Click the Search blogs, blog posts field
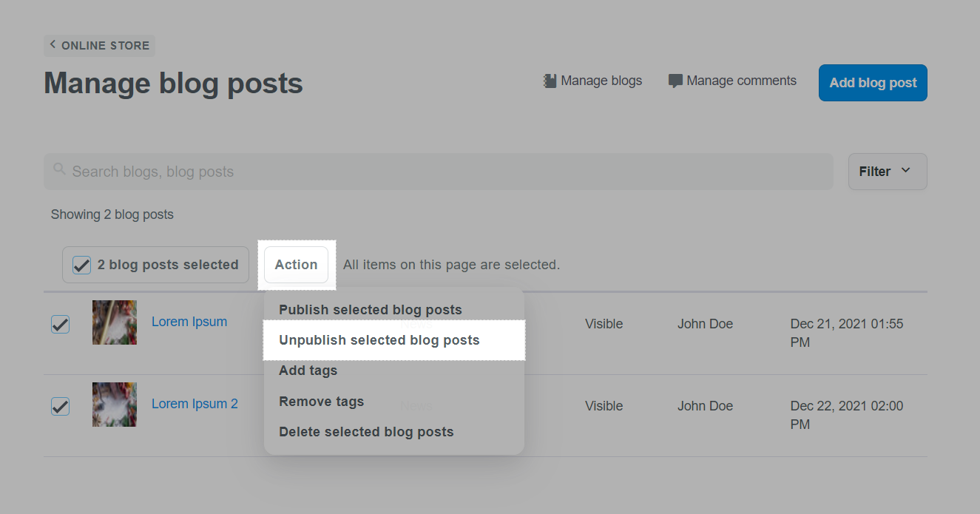Screen dimensions: 980x514 (439, 172)
